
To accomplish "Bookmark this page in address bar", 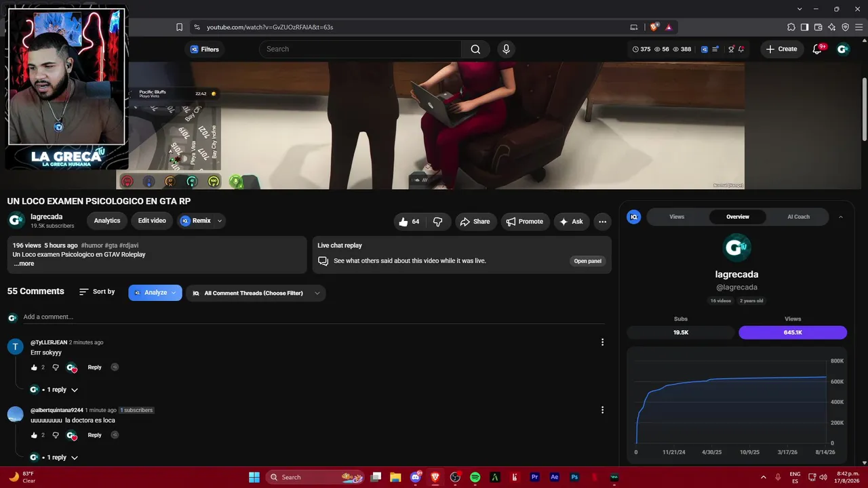I will click(x=179, y=27).
